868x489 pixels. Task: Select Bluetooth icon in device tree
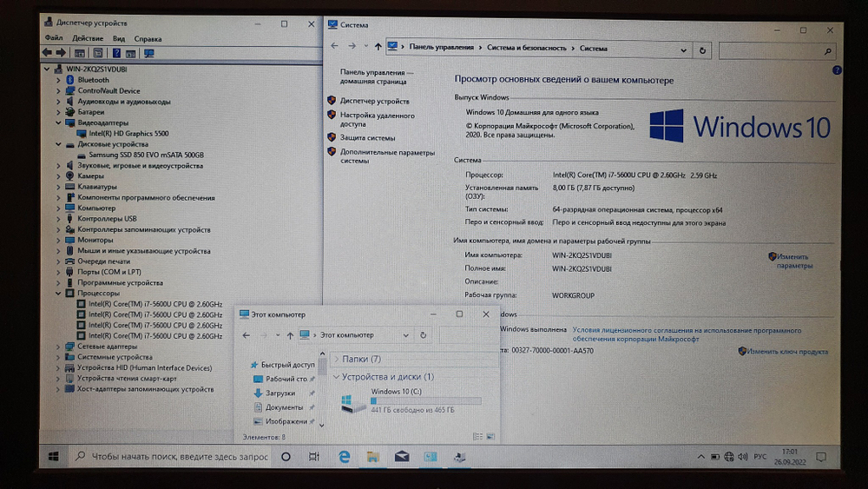point(70,80)
